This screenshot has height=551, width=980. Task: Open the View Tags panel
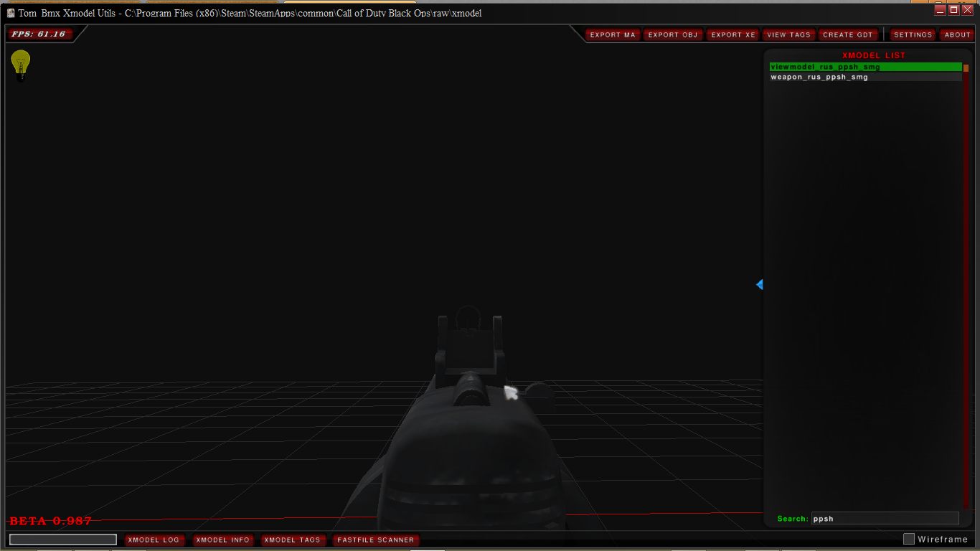(x=788, y=34)
